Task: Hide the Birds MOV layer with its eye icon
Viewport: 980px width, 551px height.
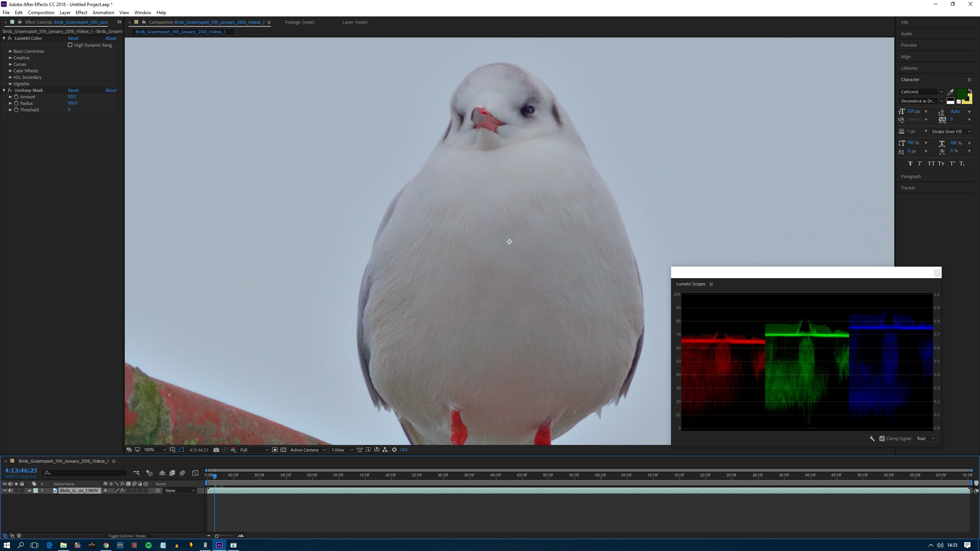Action: click(x=5, y=491)
